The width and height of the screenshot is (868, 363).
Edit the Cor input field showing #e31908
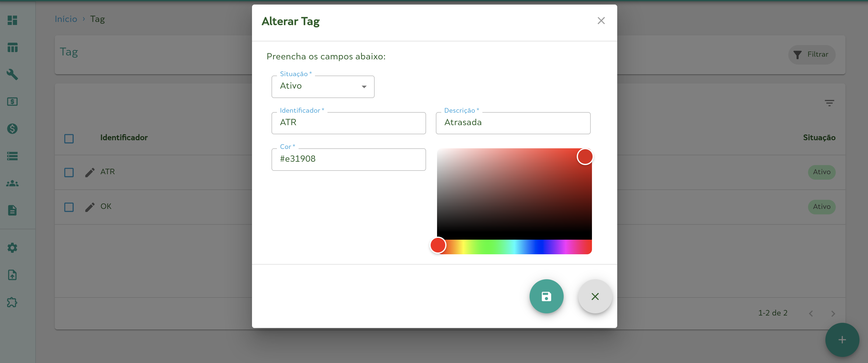pos(348,159)
